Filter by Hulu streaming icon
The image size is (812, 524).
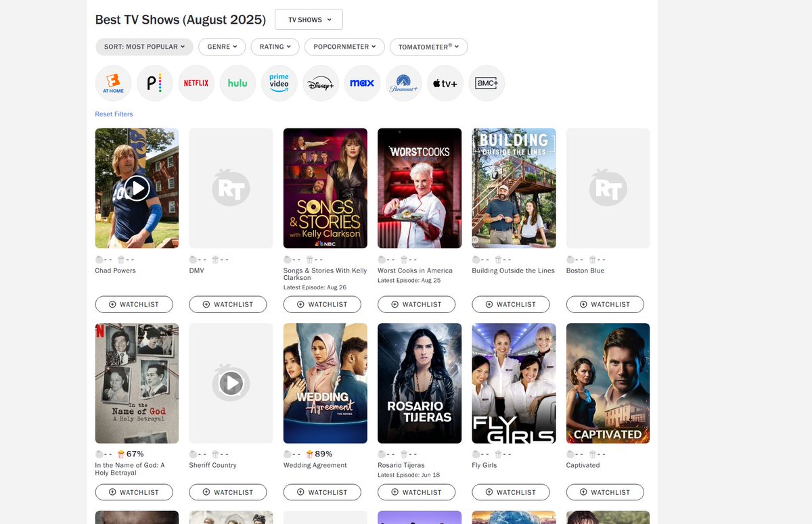click(x=238, y=83)
